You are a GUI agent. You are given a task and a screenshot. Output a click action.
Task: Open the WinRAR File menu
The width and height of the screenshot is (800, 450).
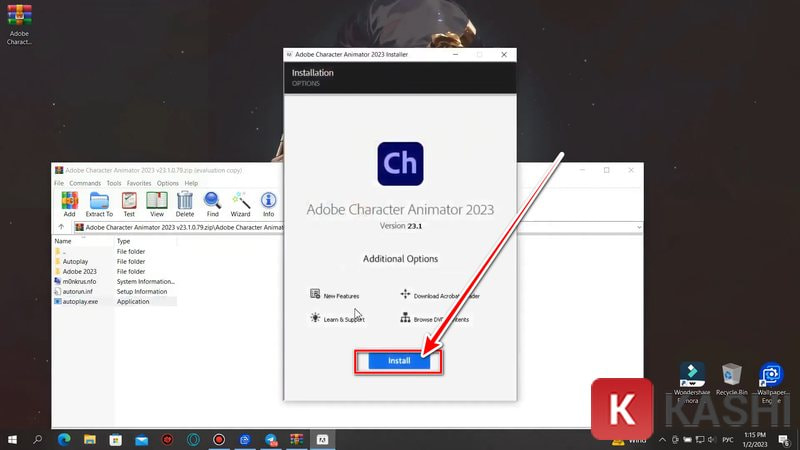[x=59, y=183]
